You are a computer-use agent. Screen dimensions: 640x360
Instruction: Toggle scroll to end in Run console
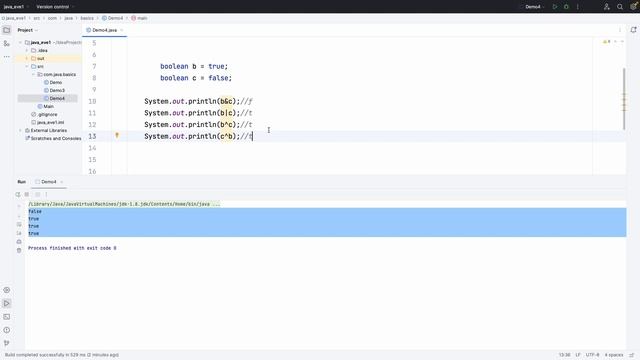coord(19,233)
